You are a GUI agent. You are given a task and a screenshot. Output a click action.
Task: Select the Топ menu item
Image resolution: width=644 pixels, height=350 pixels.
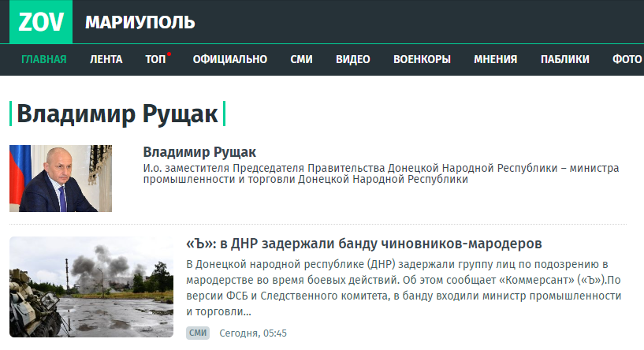[154, 59]
